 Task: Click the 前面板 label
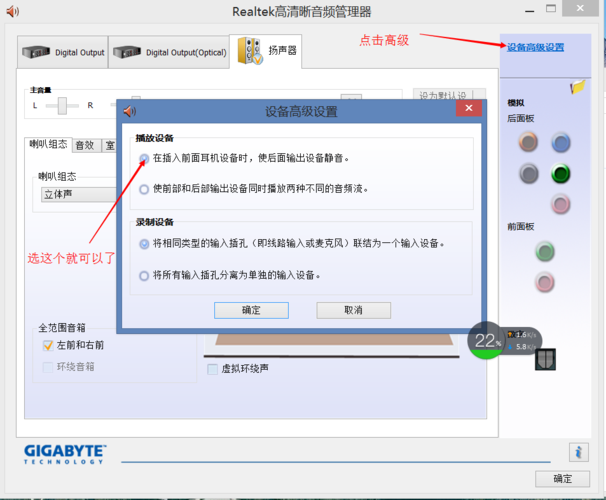(x=521, y=227)
